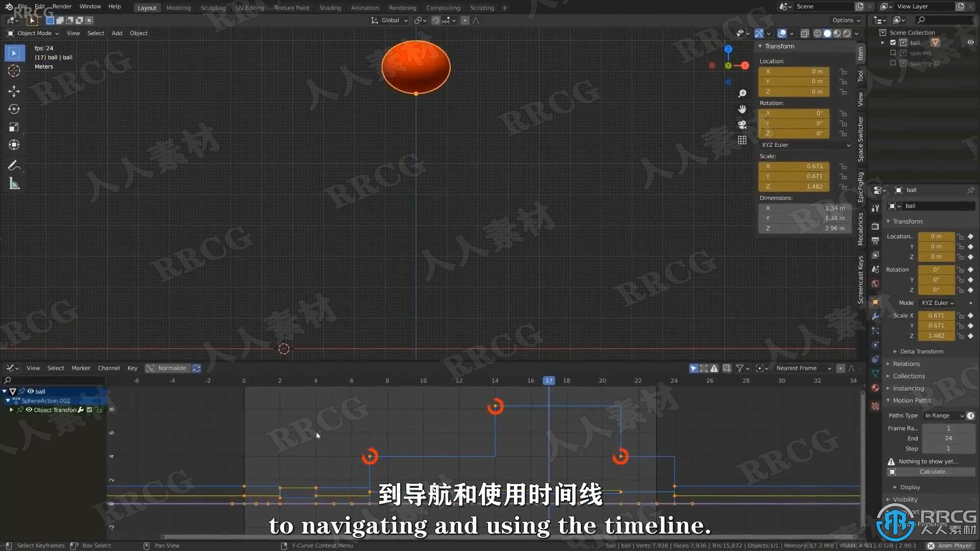
Task: Click the Window menu item
Action: 89,7
